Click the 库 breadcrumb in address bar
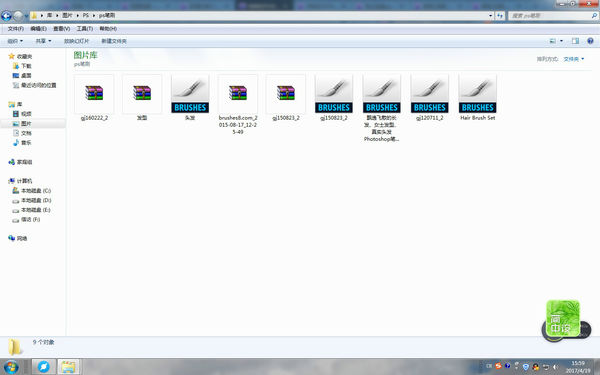 [49, 15]
